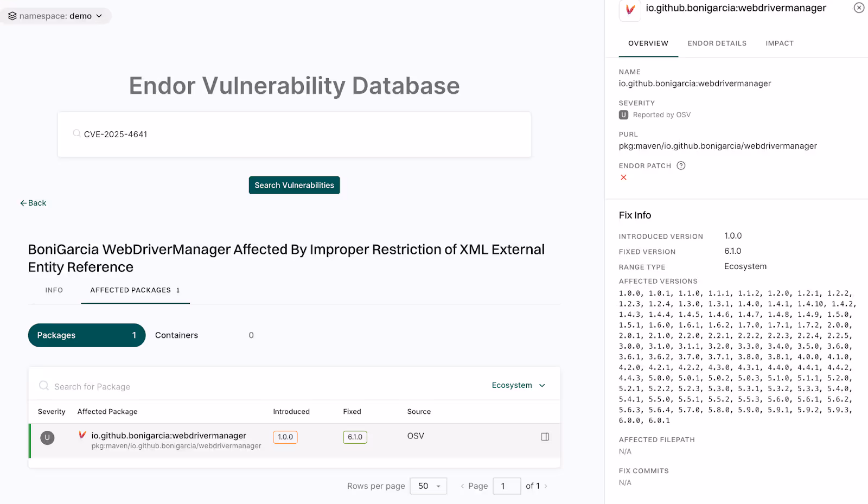Click the Fixed column header
This screenshot has height=504, width=868.
tap(352, 412)
